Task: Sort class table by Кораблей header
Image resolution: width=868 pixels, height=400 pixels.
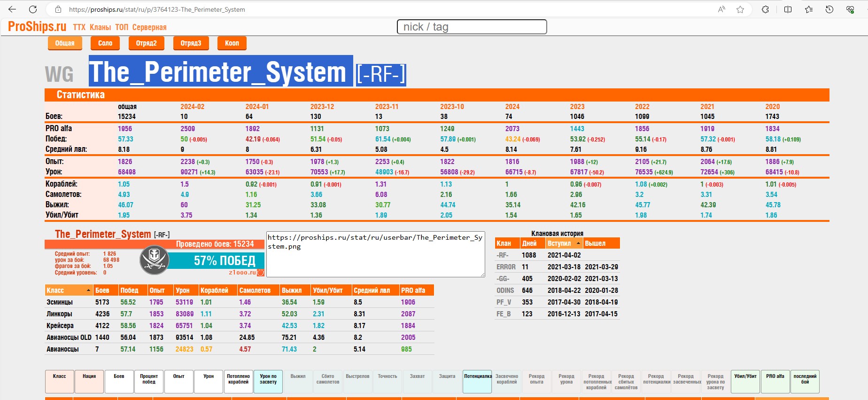Action: pyautogui.click(x=217, y=290)
